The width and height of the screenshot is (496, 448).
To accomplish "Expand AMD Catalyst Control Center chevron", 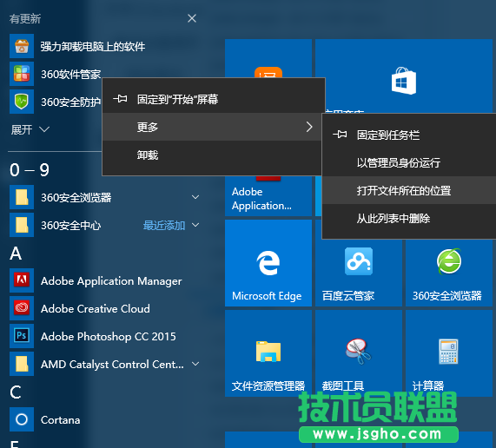I will [x=195, y=364].
